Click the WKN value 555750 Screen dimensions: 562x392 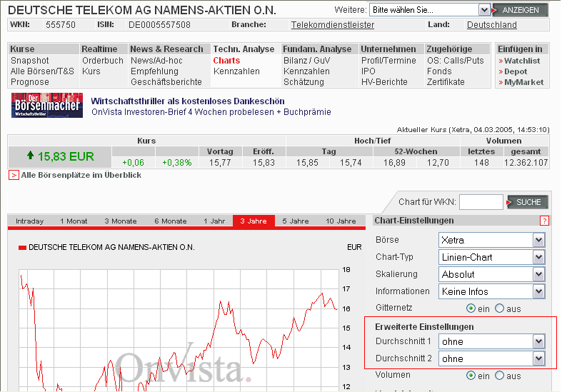point(61,25)
